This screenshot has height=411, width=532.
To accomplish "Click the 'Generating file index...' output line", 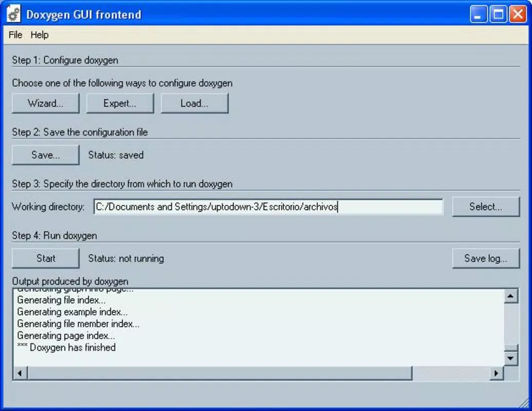I will pyautogui.click(x=62, y=300).
